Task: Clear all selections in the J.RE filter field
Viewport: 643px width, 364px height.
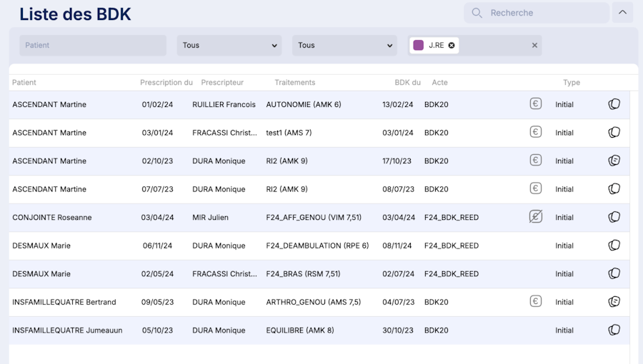Action: [x=534, y=46]
